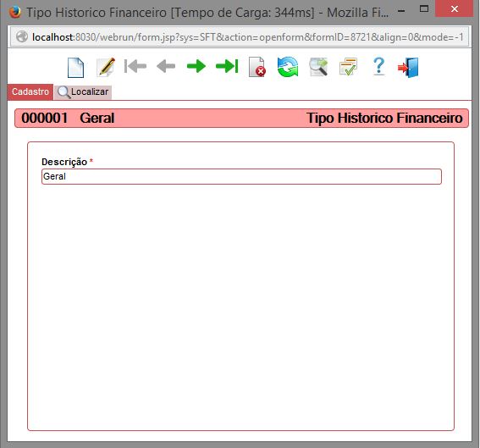Go to first record arrow icon
Viewport: 480px width, 448px height.
[135, 66]
